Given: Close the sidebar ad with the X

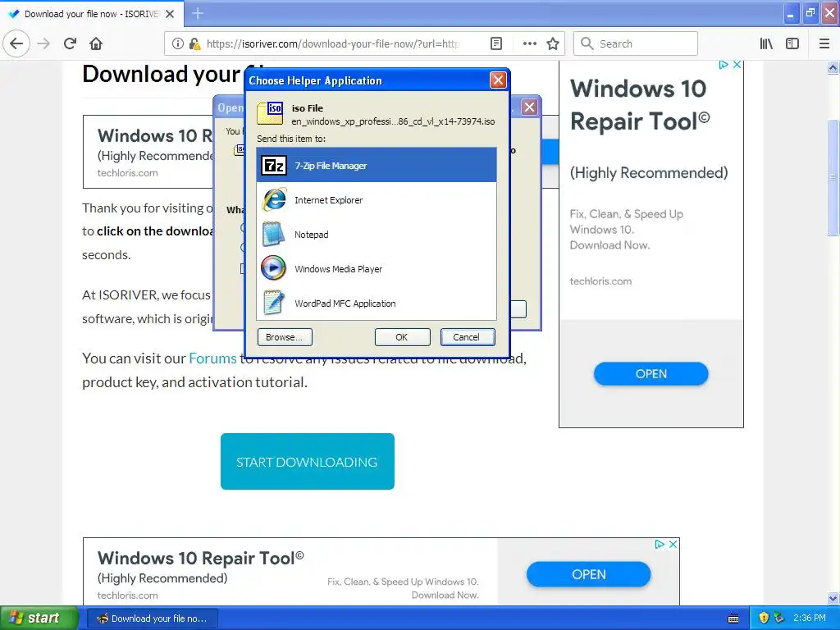Looking at the screenshot, I should click(x=737, y=64).
